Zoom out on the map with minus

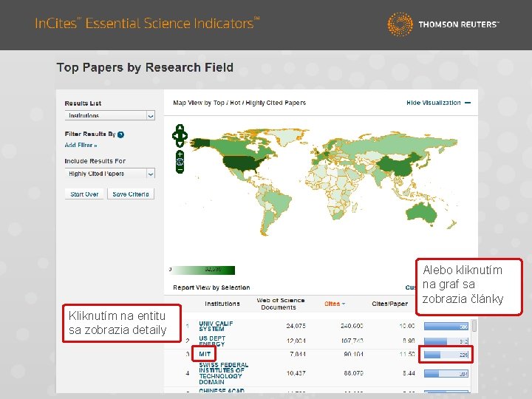pos(180,169)
